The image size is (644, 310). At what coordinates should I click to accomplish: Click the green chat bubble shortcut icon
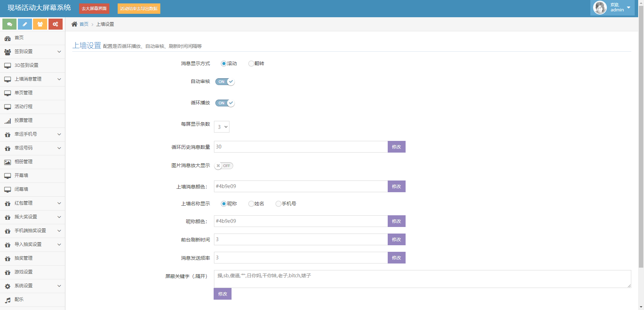9,24
